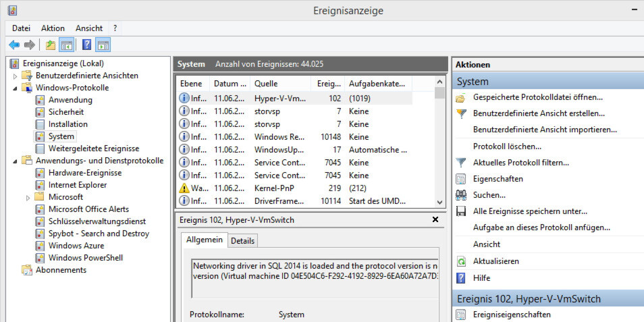Click the Windows PowerShell log icon
Viewport: 644px width, 322px height.
pyautogui.click(x=40, y=258)
